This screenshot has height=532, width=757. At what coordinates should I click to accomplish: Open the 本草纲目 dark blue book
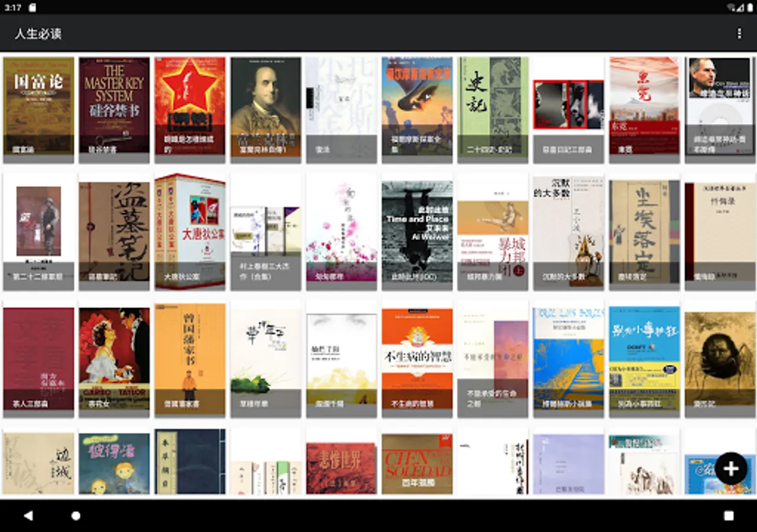[x=190, y=463]
